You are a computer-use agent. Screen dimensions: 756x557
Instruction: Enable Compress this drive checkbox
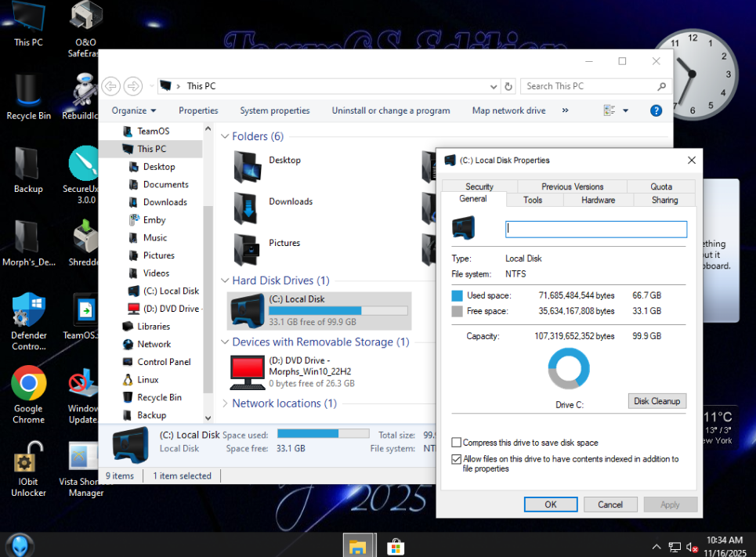[457, 443]
